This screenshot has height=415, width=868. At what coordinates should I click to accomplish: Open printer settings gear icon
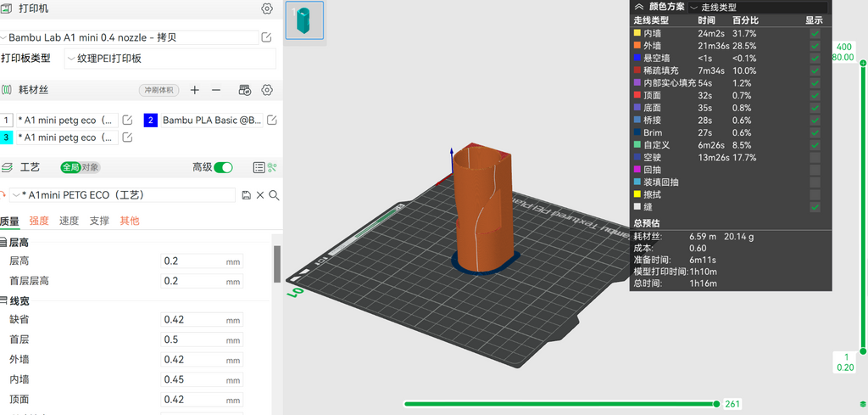coord(267,8)
